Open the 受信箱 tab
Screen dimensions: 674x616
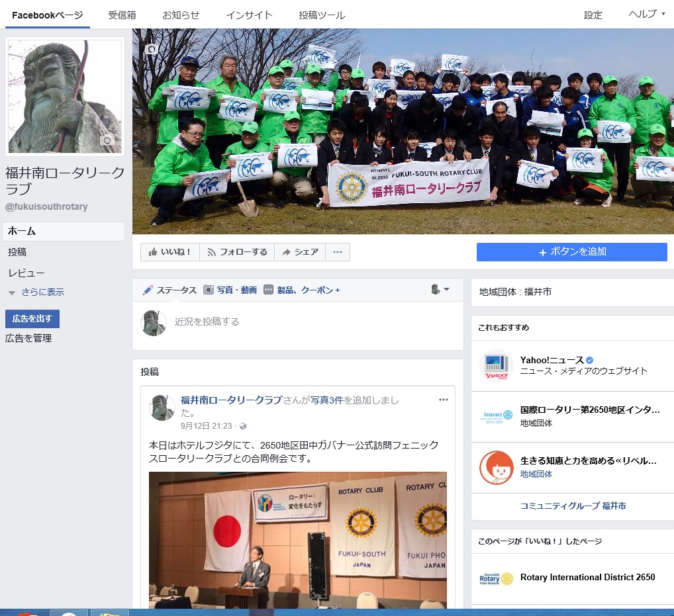122,15
